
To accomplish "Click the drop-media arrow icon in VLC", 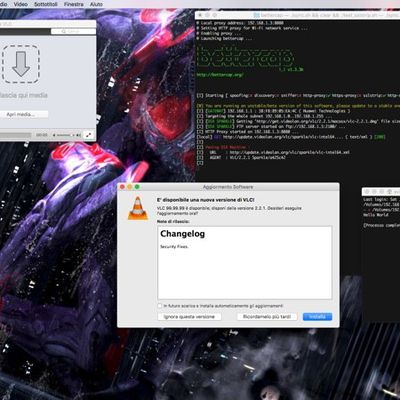I will [x=21, y=64].
